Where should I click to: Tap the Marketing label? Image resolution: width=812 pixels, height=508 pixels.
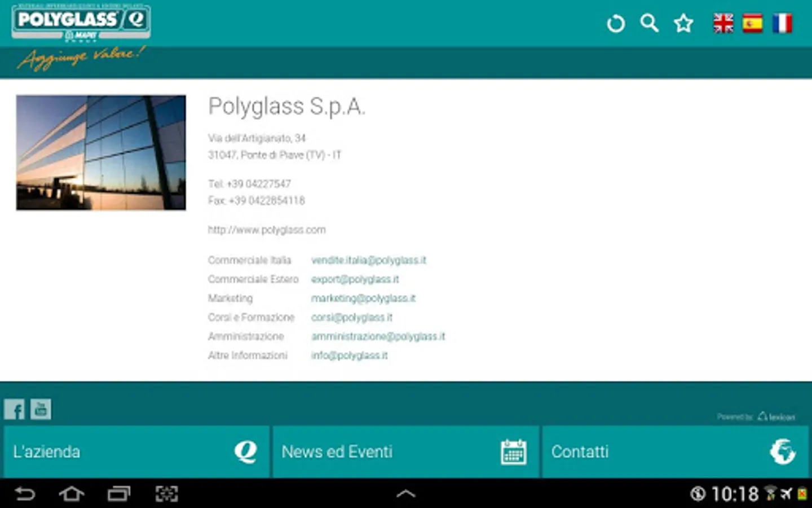pos(230,298)
